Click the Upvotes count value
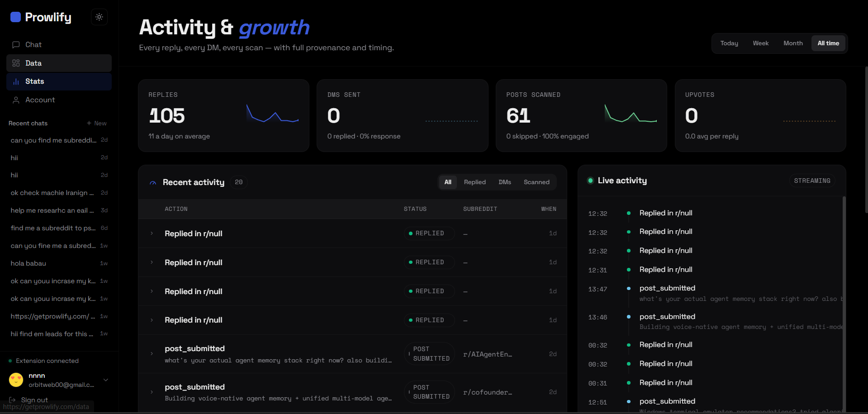 coord(691,116)
